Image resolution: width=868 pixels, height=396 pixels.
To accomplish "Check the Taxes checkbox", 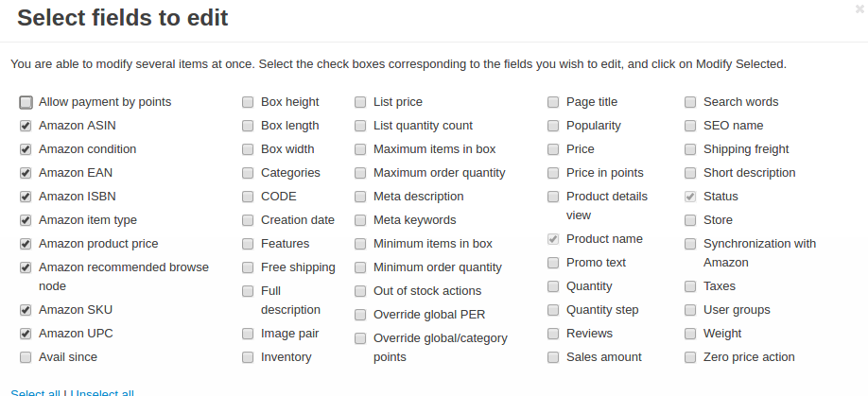I will coord(690,286).
